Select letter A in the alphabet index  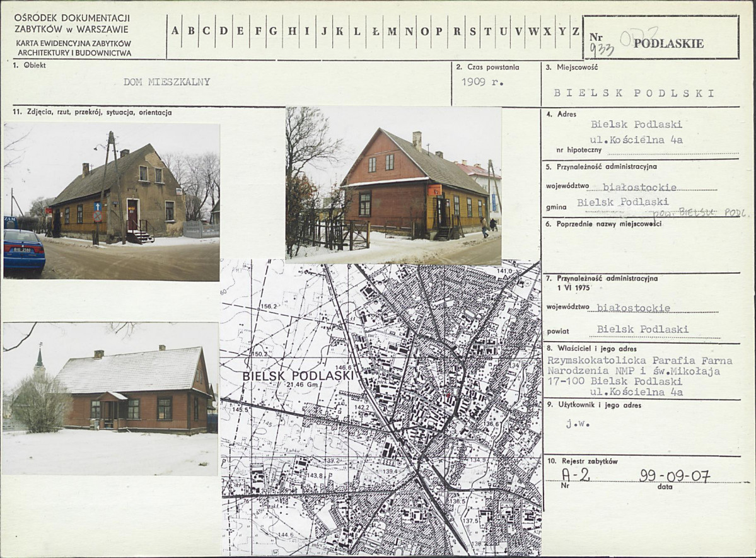click(x=175, y=32)
